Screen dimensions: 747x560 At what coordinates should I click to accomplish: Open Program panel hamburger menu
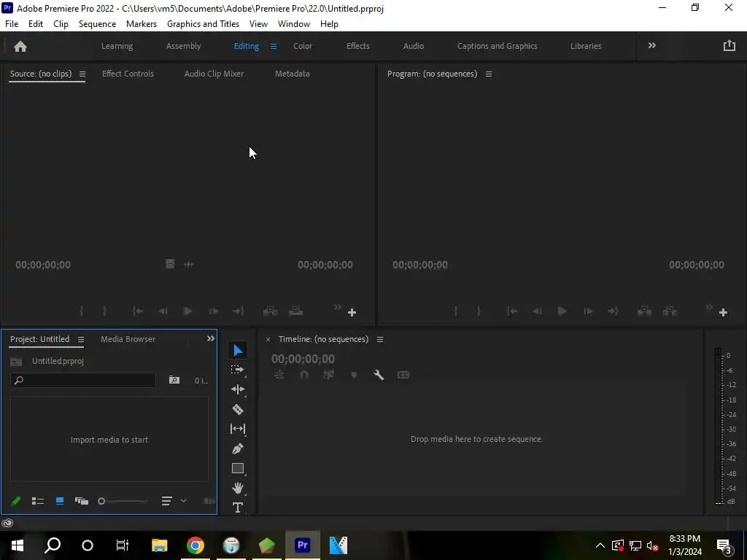(489, 74)
